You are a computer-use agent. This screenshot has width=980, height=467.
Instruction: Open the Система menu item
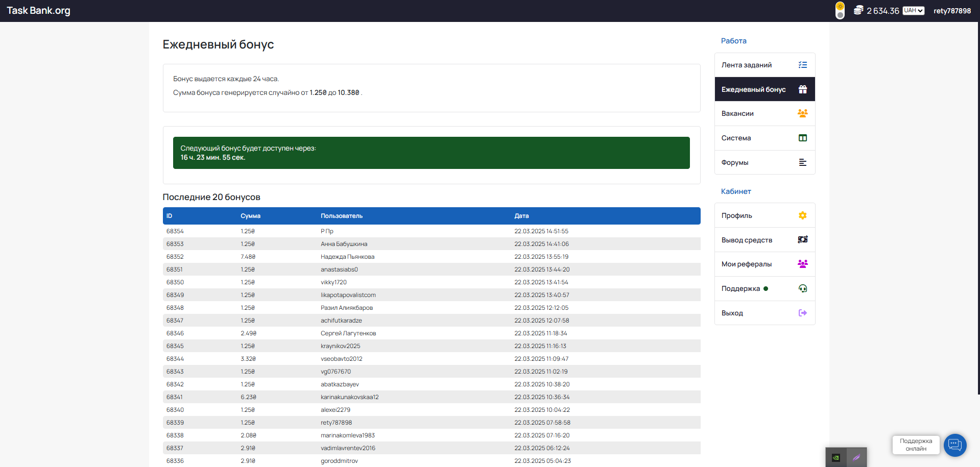(764, 138)
